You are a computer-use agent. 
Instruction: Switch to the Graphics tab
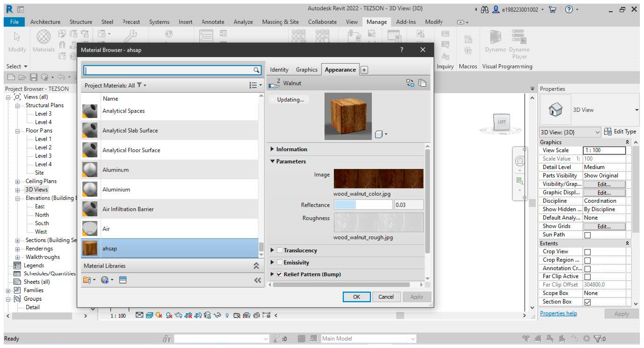pos(307,70)
